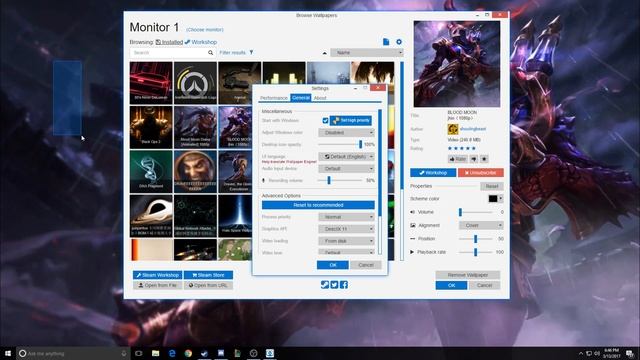Screen dimensions: 640x360
Task: Click the red Unsubscribe button
Action: (481, 173)
